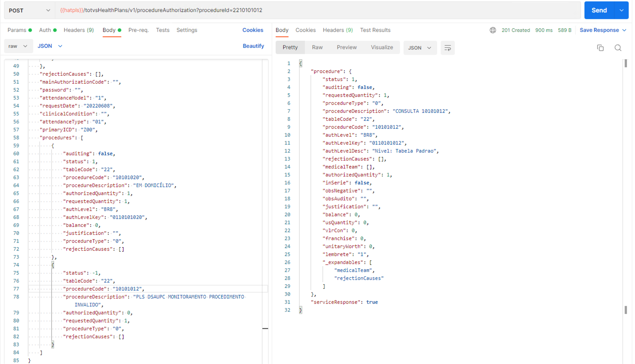Screen dimensions: 635x364
Task: Click "inSerie": false in response
Action: coord(347,183)
